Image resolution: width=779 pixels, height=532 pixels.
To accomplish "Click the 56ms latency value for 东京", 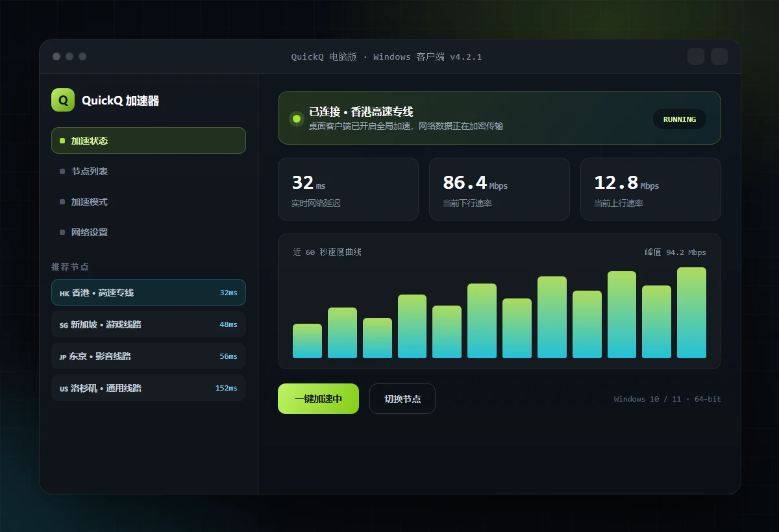I will [x=229, y=356].
